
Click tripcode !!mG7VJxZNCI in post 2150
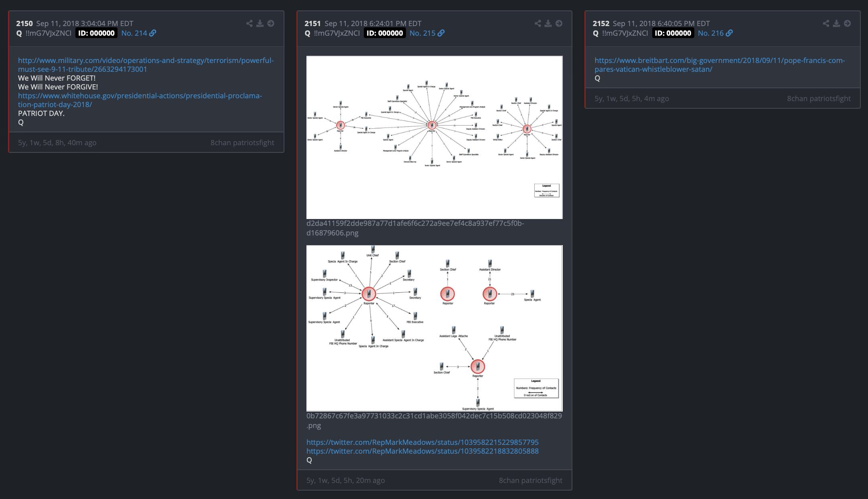[49, 33]
